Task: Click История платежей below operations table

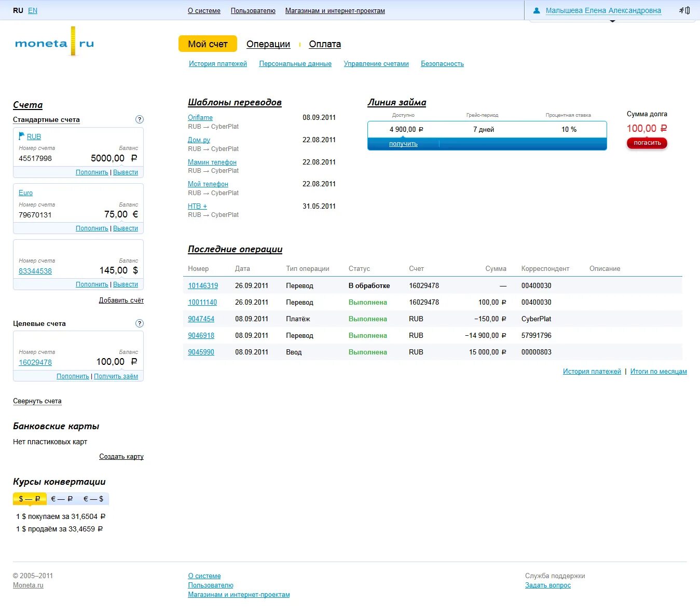Action: click(x=592, y=372)
